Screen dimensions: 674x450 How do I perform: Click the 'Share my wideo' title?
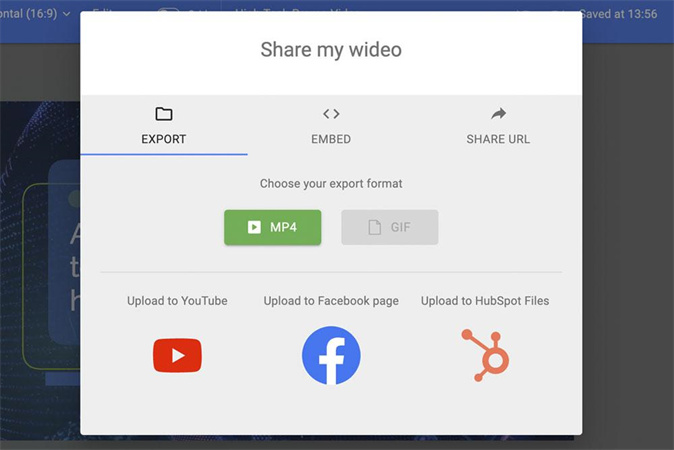(x=331, y=50)
